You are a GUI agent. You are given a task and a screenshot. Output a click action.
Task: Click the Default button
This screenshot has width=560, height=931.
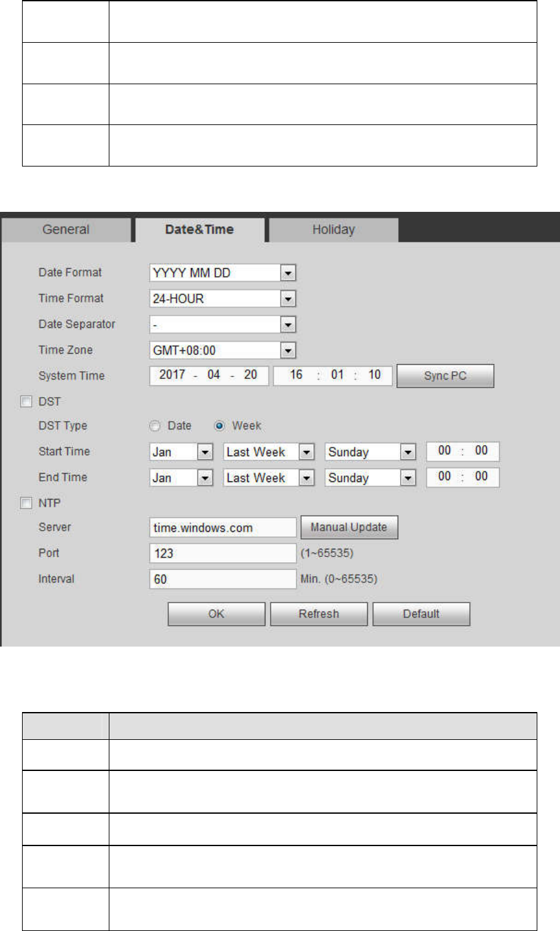pos(421,614)
